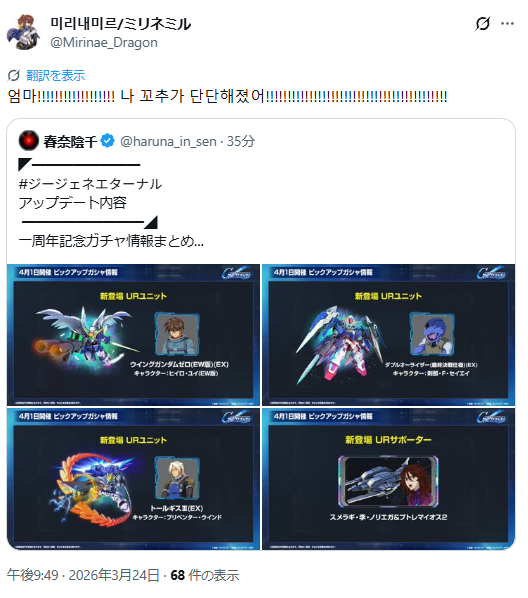Click the 翻訳を表示 translate link
Image resolution: width=528 pixels, height=598 pixels.
tap(56, 75)
